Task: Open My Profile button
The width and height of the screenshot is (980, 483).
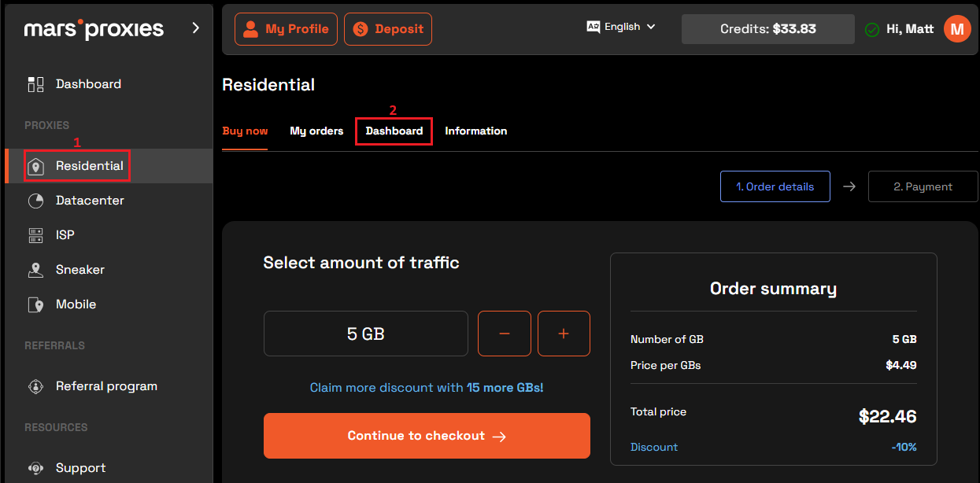Action: coord(286,29)
